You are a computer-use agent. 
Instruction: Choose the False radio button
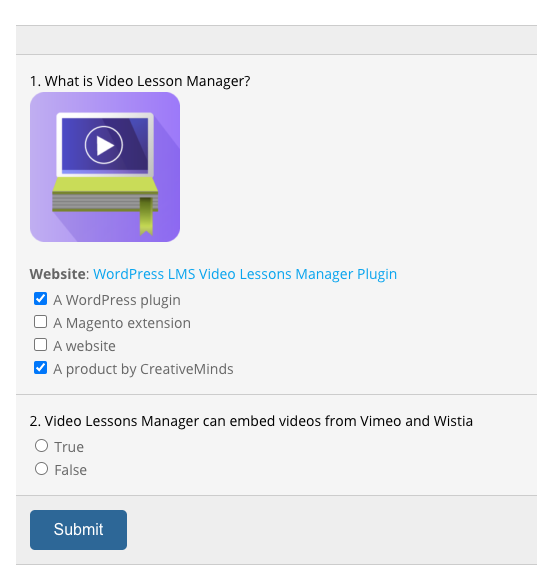tap(42, 469)
